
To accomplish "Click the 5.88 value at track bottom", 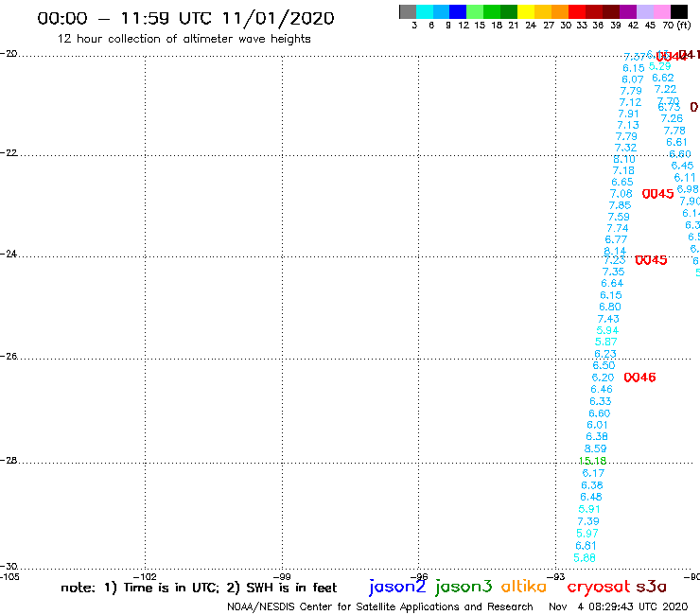I will 585,558.
